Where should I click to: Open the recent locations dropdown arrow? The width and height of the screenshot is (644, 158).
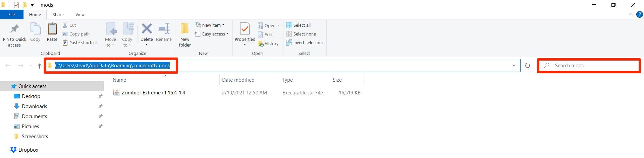coord(31,66)
